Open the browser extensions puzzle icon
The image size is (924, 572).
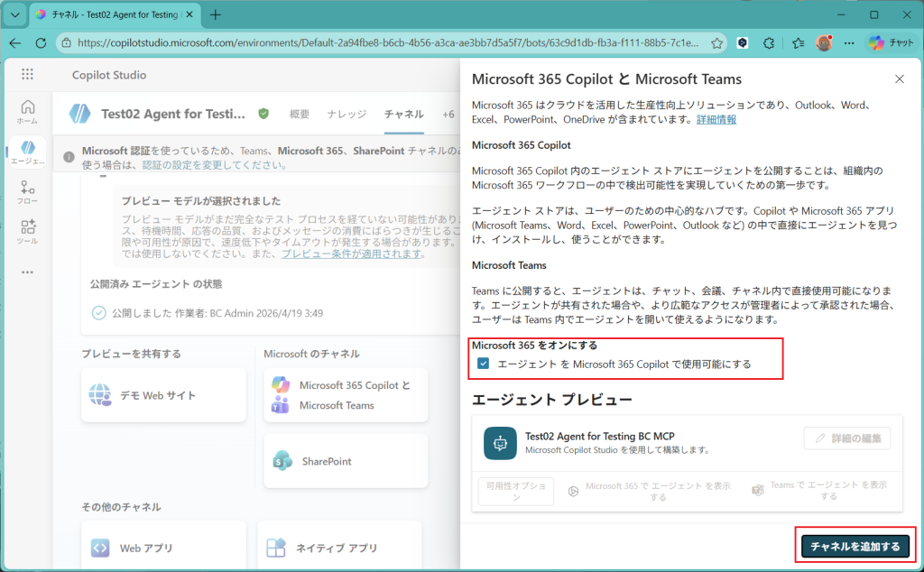(x=769, y=42)
